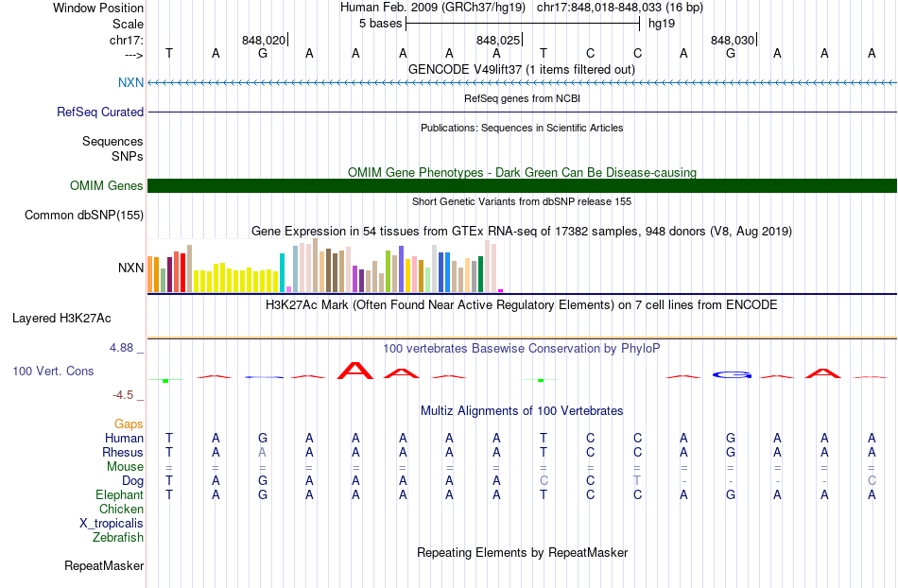Click the 848,030 ruler position marker
Image resolution: width=898 pixels, height=588 pixels.
[x=734, y=40]
